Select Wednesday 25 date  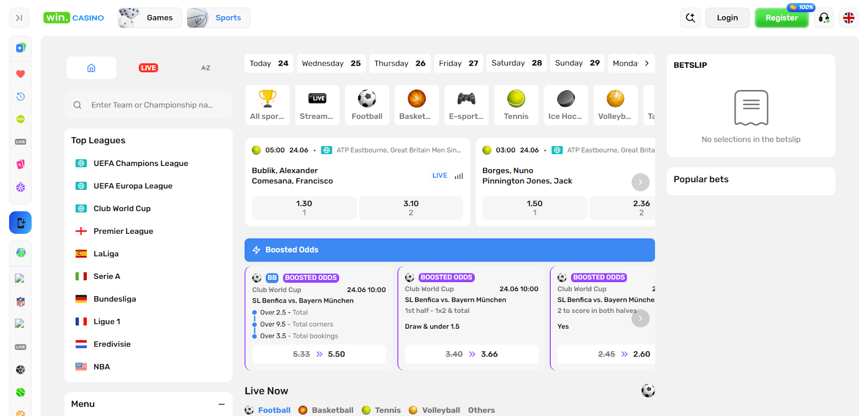coord(331,63)
